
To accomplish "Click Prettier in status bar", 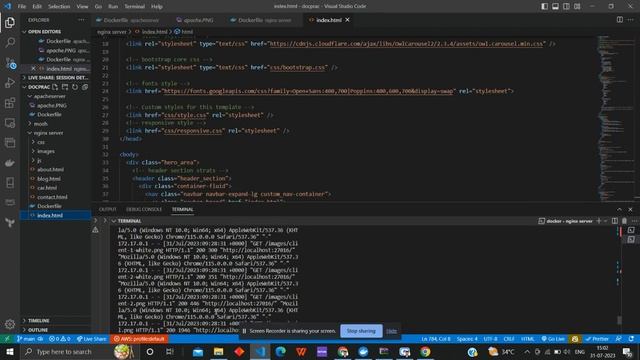I will 597,339.
